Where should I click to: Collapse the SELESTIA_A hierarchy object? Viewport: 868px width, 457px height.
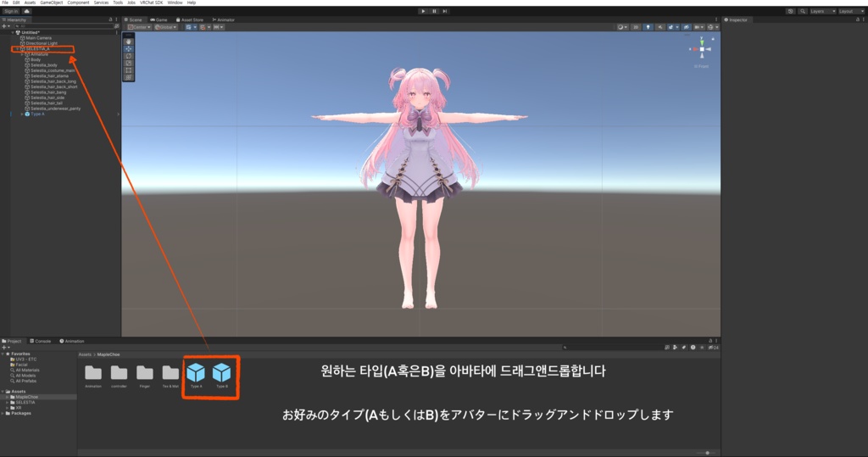pos(17,48)
